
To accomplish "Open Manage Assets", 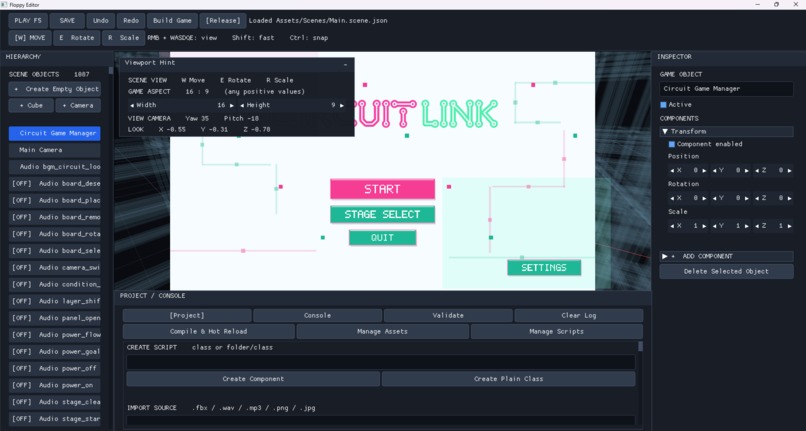I will pos(382,332).
